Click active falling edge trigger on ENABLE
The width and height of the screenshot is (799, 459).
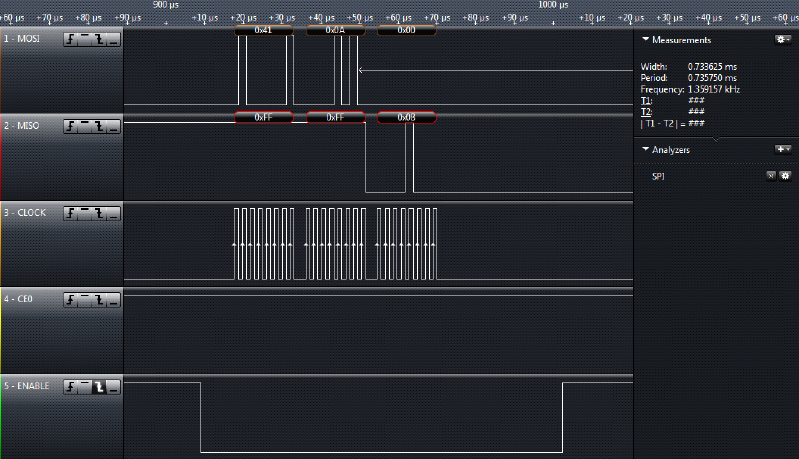pyautogui.click(x=99, y=386)
